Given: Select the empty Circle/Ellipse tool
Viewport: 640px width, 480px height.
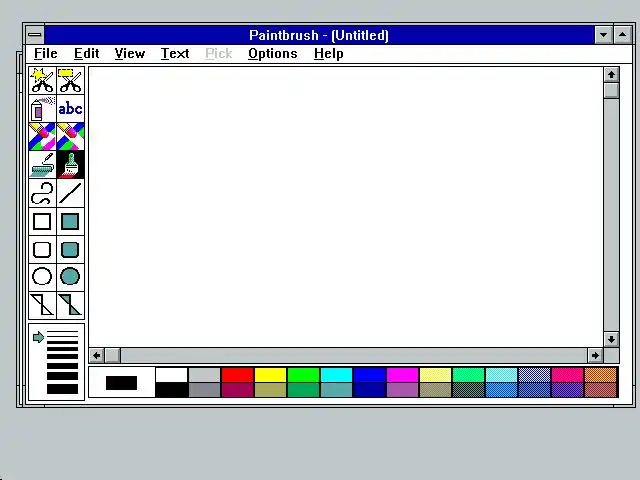Looking at the screenshot, I should click(42, 277).
